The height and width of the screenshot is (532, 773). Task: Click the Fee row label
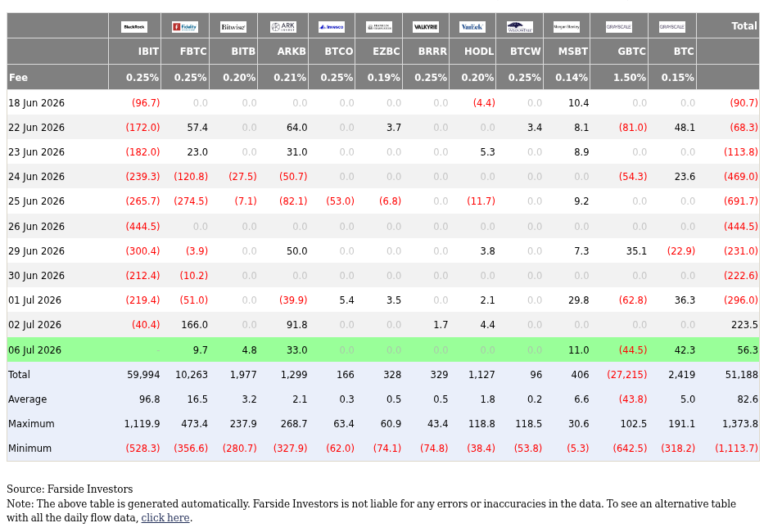click(x=18, y=77)
